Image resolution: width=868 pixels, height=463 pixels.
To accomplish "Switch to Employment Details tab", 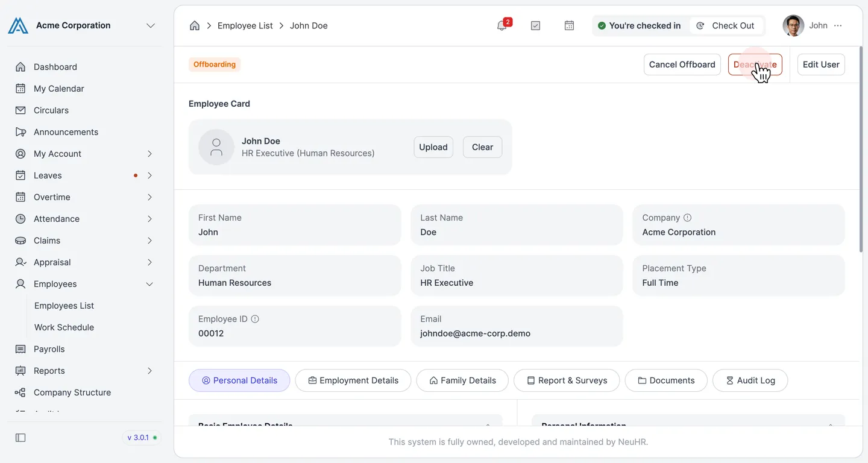I will click(x=353, y=380).
